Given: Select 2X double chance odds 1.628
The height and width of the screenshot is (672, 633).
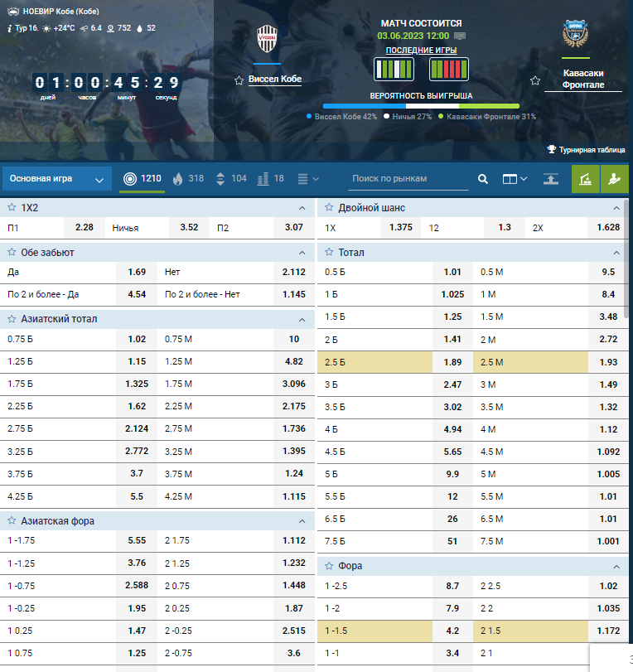Looking at the screenshot, I should [x=608, y=227].
